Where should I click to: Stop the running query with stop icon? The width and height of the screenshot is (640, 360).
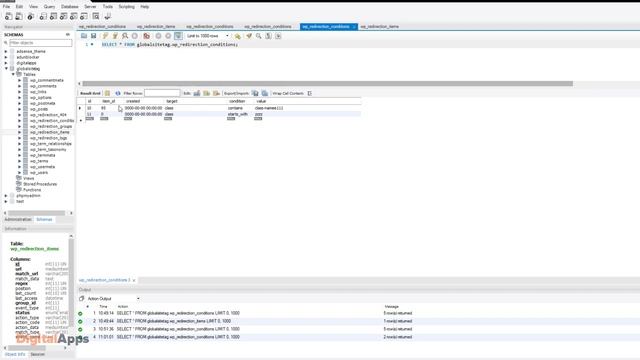click(135, 36)
